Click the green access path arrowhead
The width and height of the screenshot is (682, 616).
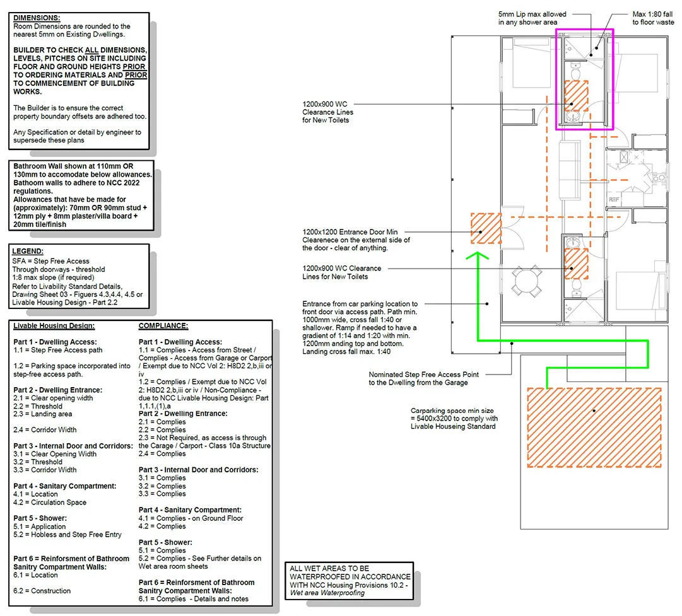[478, 255]
